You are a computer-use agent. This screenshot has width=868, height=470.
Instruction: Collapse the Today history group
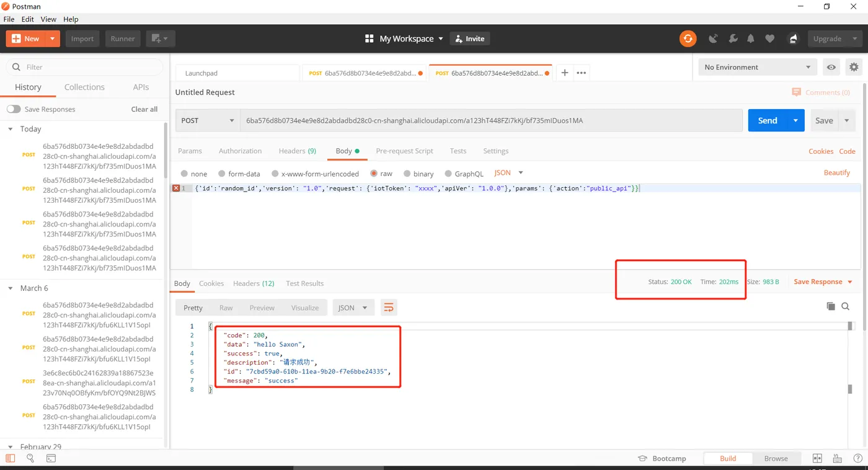(11, 129)
